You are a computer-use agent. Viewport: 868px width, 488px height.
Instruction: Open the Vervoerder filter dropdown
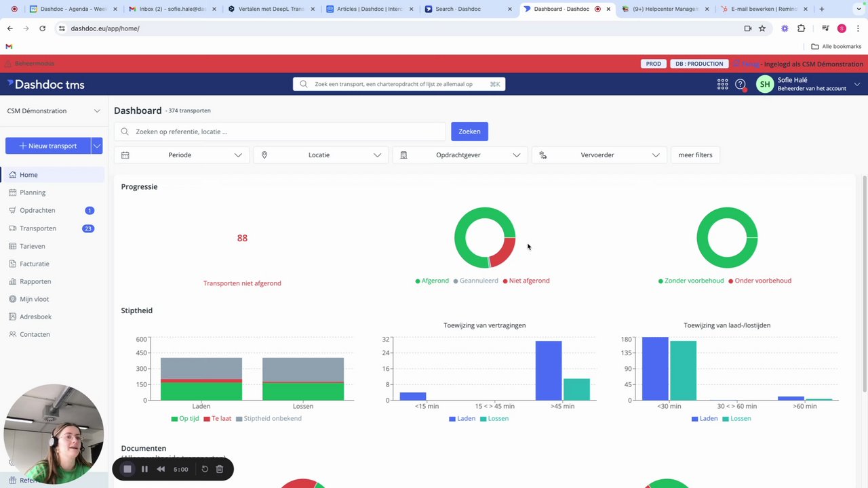(x=599, y=155)
